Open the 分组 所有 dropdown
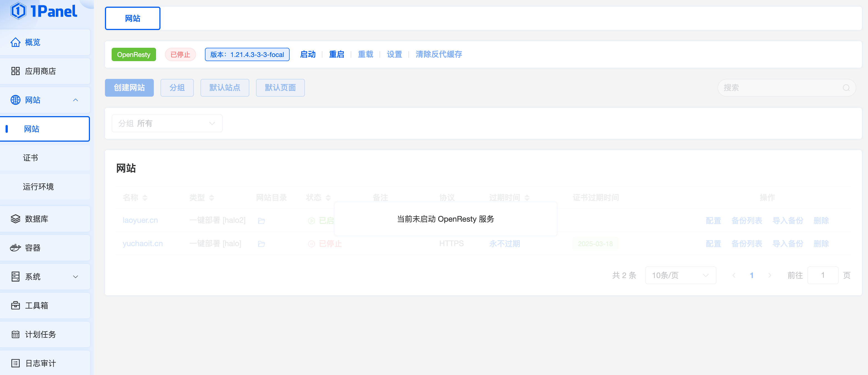The image size is (868, 375). pos(167,123)
